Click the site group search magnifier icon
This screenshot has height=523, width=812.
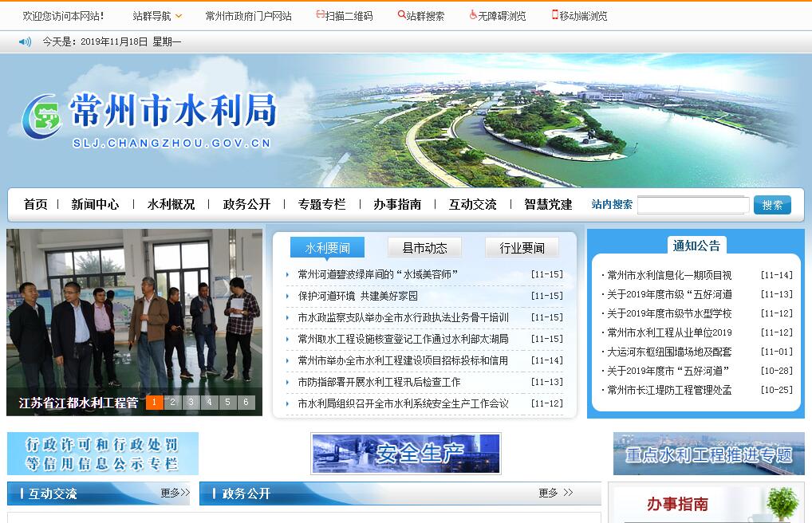click(401, 15)
